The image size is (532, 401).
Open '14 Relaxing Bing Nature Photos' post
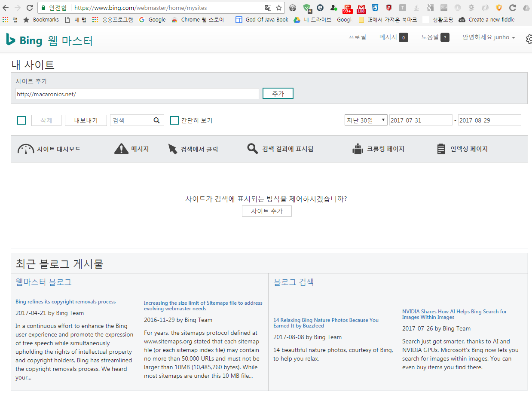(326, 323)
